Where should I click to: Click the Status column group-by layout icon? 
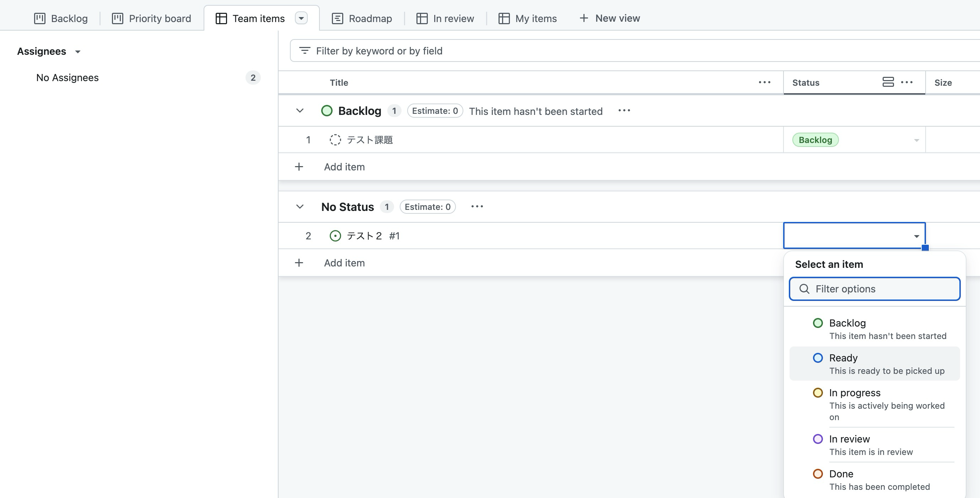pyautogui.click(x=888, y=82)
